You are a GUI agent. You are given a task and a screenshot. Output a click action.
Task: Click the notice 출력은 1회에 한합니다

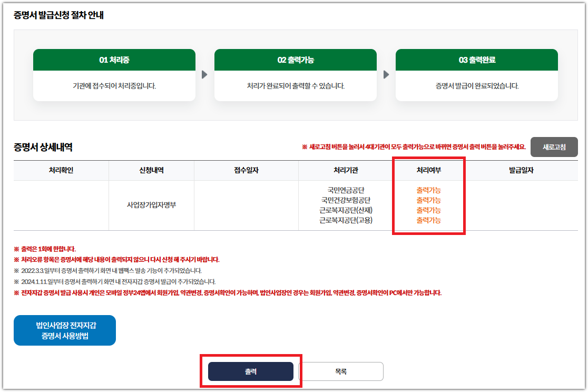tap(45, 249)
